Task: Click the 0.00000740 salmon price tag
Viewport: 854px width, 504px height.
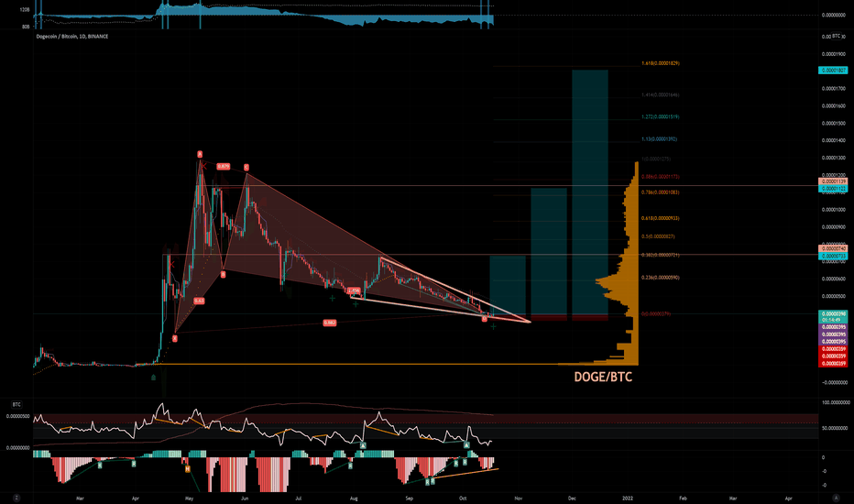Action: (x=833, y=248)
